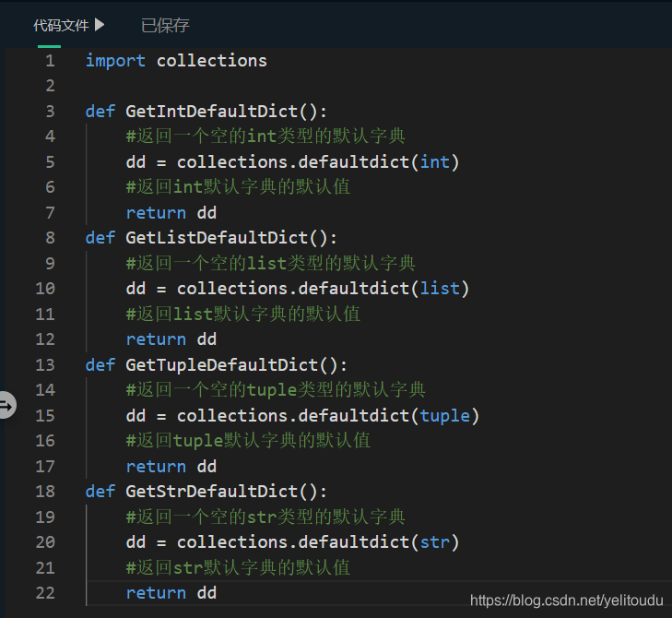
Task: Click 'def GetListDefaultDict():' on line 8
Action: click(x=211, y=238)
